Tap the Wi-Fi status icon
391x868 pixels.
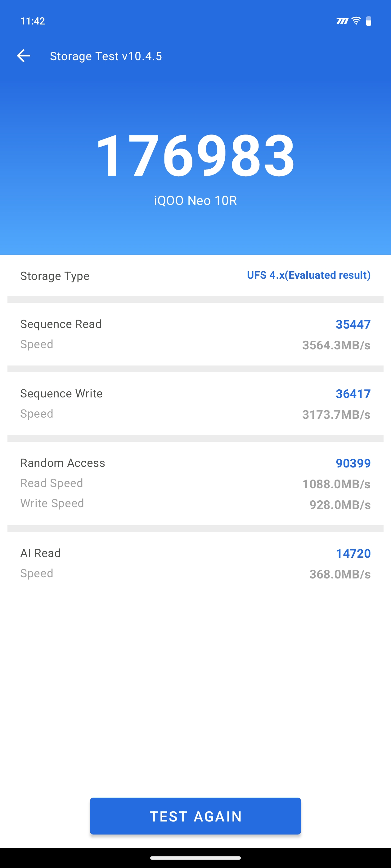pyautogui.click(x=356, y=21)
